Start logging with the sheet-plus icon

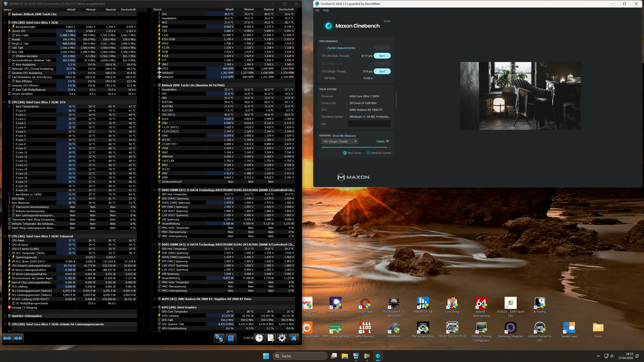point(271,338)
